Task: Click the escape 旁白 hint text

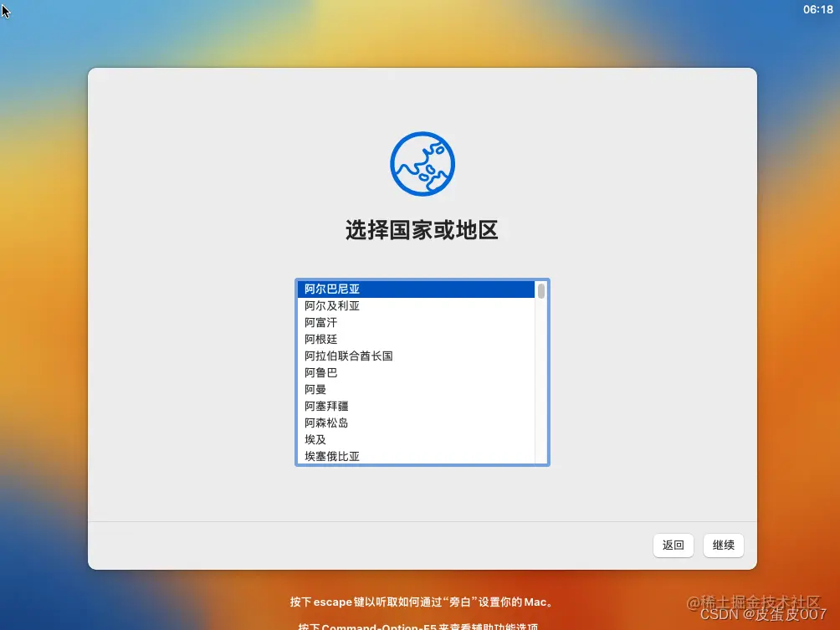Action: tap(423, 602)
